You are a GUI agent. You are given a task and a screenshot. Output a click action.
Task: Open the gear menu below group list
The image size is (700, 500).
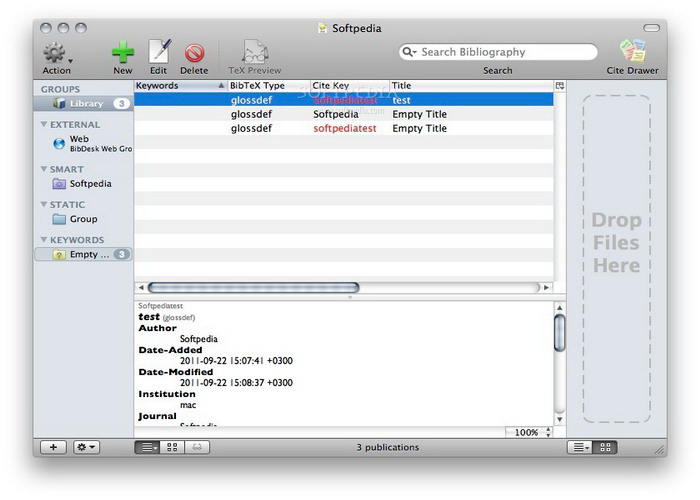tap(87, 447)
